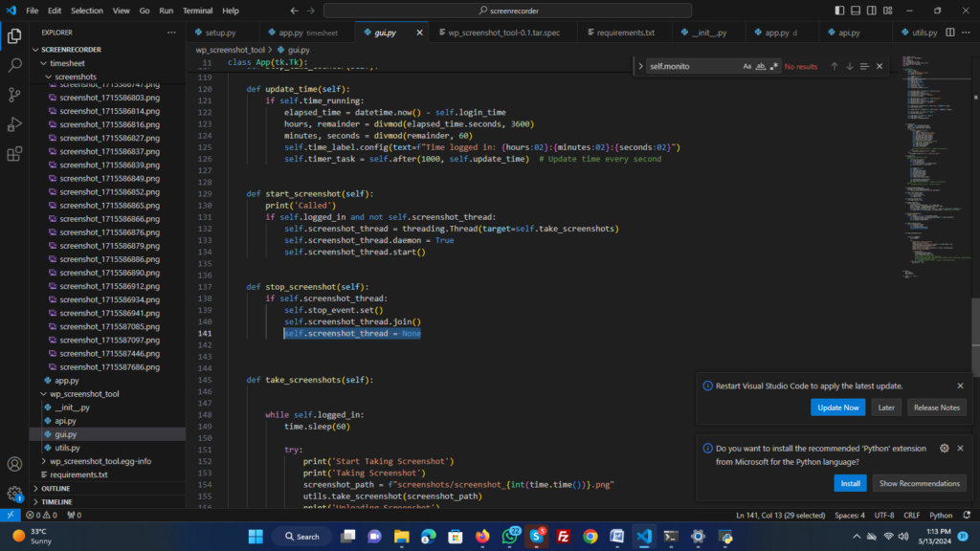The image size is (980, 551).
Task: Open the Search view in activity bar
Action: point(15,66)
